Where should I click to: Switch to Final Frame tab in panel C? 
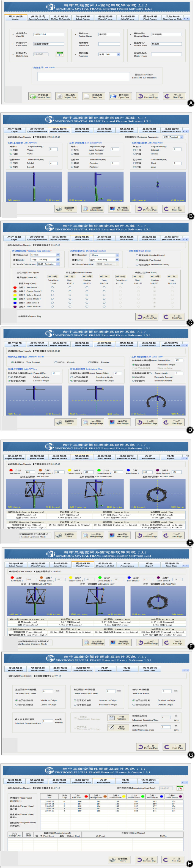pyautogui.click(x=149, y=238)
